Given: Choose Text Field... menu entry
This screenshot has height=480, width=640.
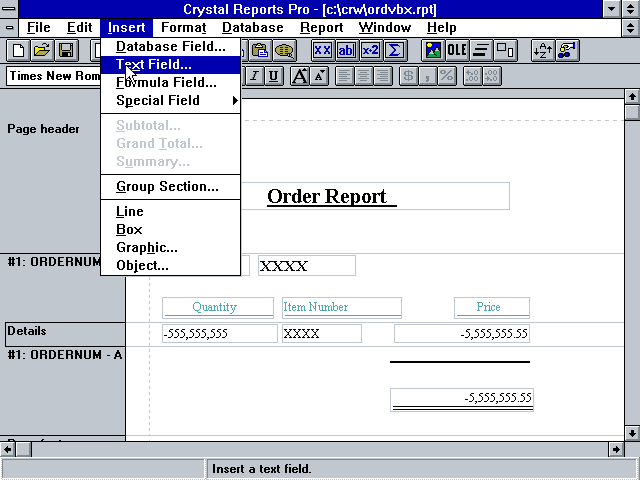Looking at the screenshot, I should point(171,64).
